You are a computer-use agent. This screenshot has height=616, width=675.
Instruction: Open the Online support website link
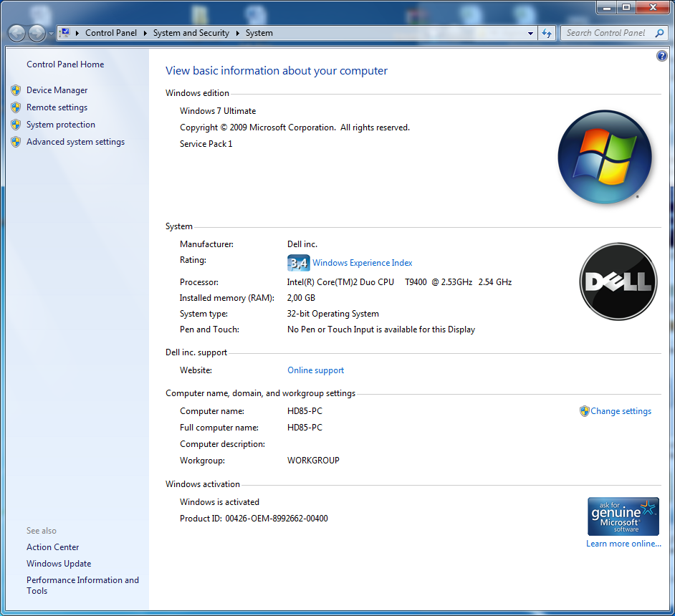point(315,370)
